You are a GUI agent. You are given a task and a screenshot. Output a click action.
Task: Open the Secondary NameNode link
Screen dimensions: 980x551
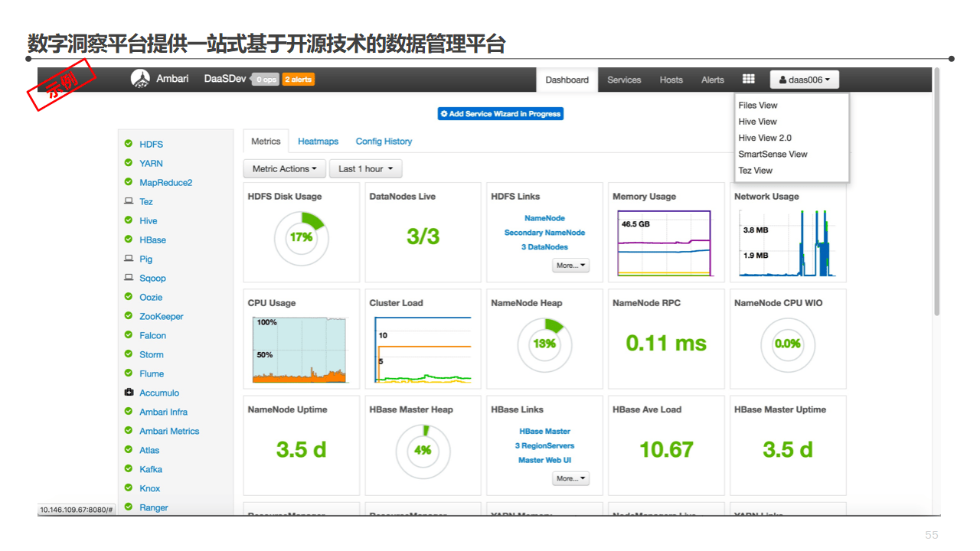[x=544, y=233]
